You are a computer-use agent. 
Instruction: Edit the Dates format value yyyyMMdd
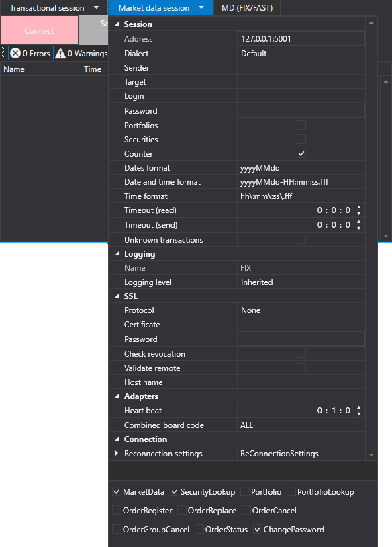[301, 168]
